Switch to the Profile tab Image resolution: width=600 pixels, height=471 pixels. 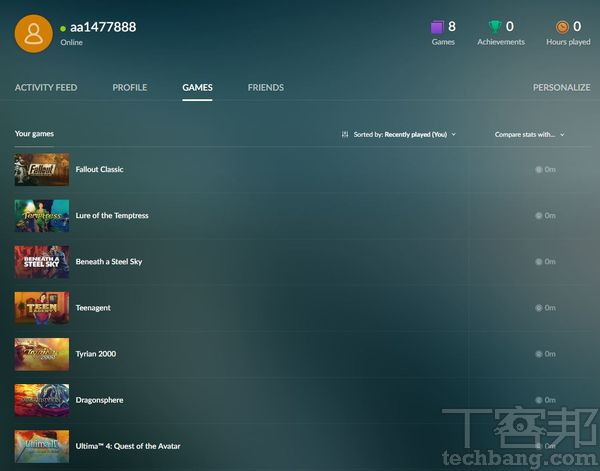pos(130,88)
